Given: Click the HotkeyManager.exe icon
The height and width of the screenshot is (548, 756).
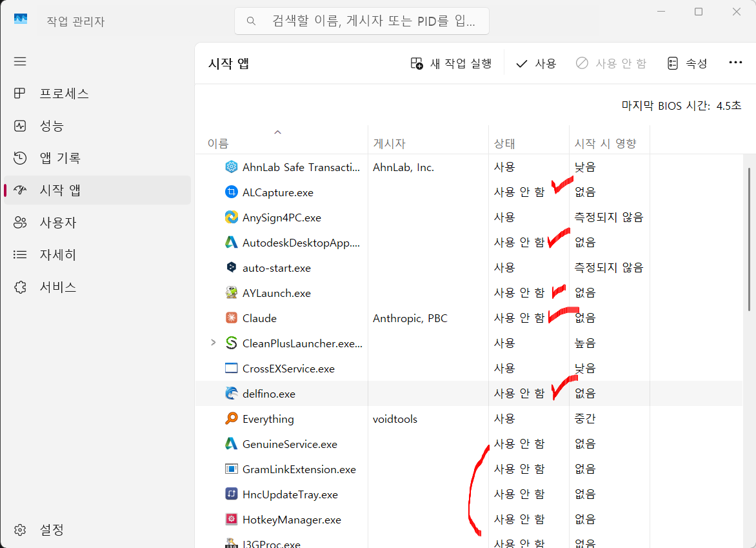Looking at the screenshot, I should pos(232,519).
